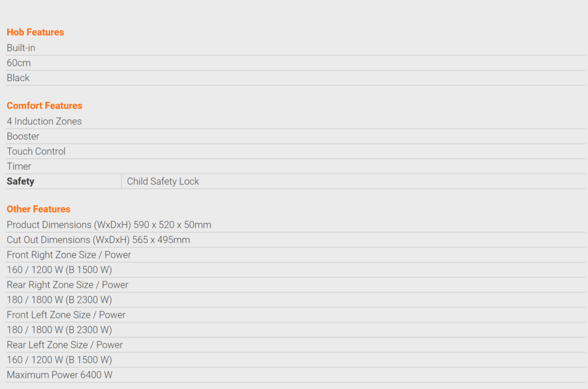Click Rear Right Zone Size / Power label
The width and height of the screenshot is (588, 389).
tap(68, 285)
